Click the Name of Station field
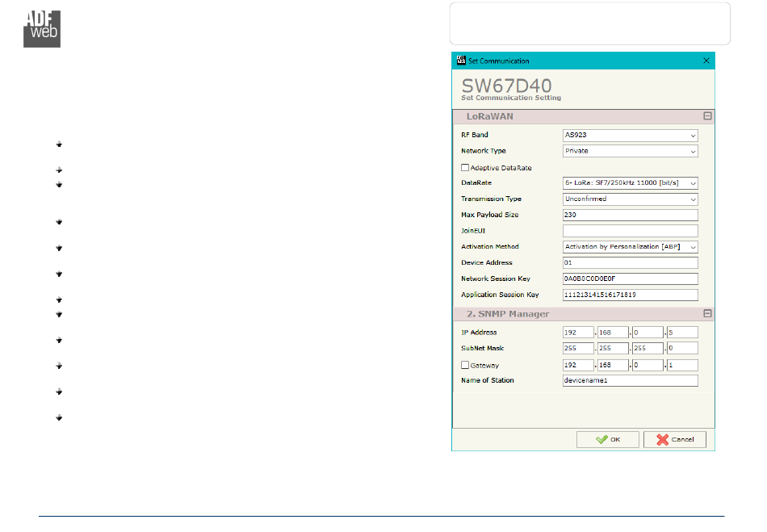This screenshot has width=767, height=532. coord(630,380)
